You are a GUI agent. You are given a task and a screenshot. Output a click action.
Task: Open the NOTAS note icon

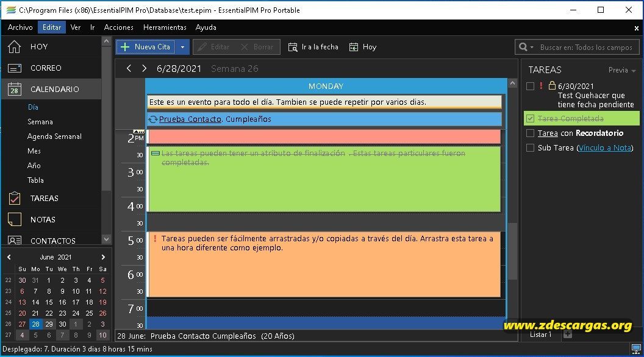[x=15, y=219]
